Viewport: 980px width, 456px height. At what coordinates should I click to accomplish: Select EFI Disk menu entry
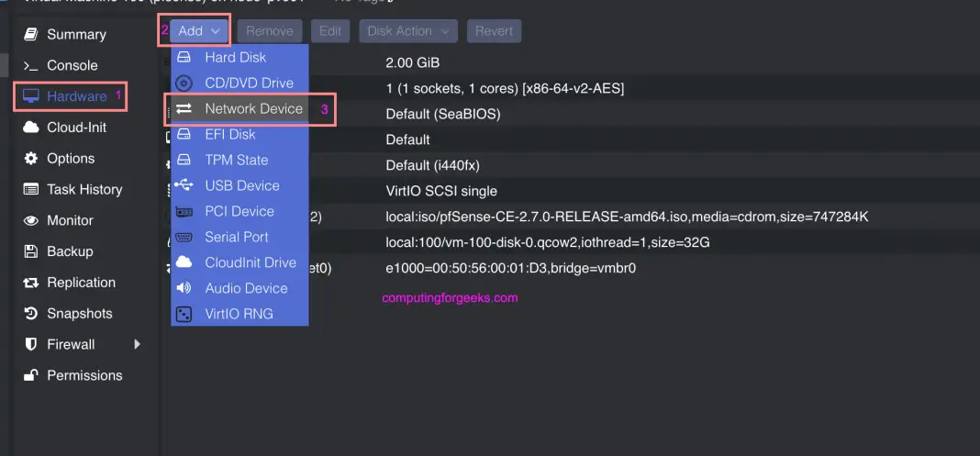230,134
